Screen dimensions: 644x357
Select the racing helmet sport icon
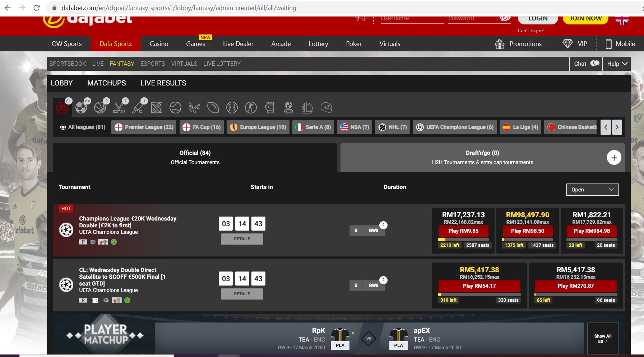[x=326, y=107]
